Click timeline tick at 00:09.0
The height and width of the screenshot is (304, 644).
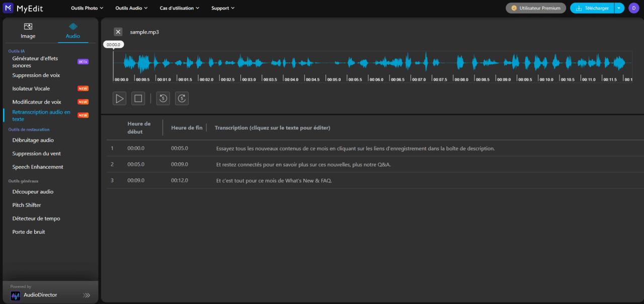click(x=503, y=79)
